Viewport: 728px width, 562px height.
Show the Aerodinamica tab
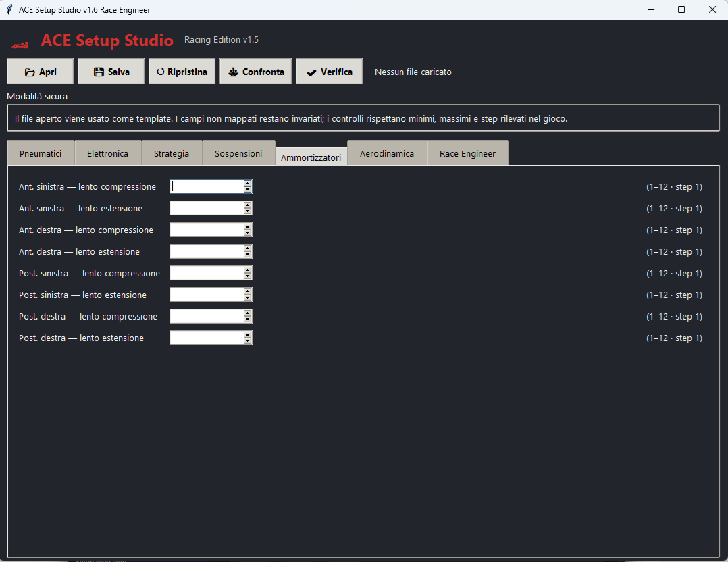pos(387,154)
